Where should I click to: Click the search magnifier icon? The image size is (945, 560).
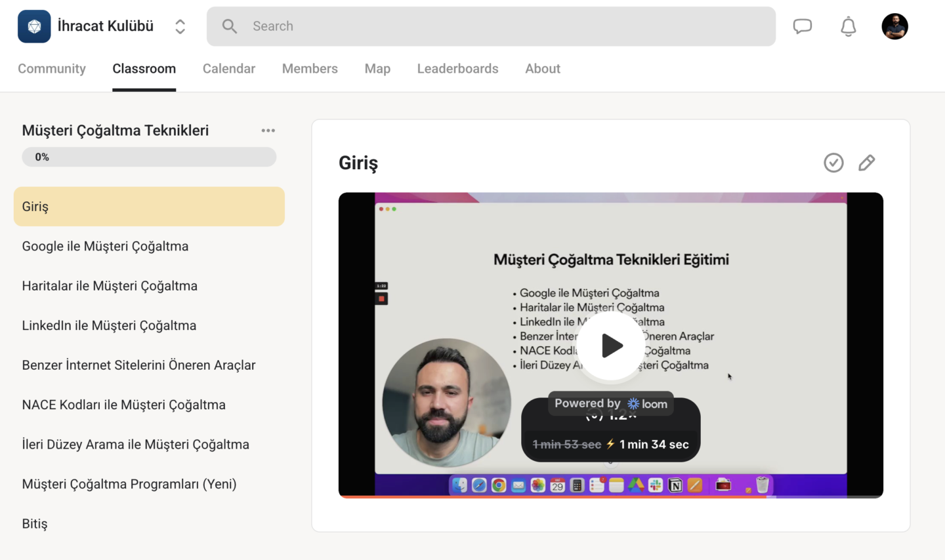229,26
